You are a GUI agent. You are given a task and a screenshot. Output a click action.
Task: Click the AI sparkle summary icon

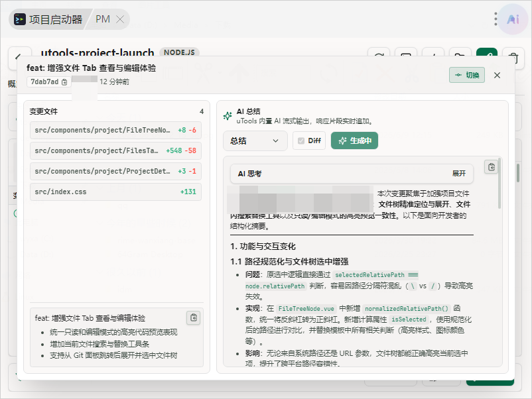(228, 116)
